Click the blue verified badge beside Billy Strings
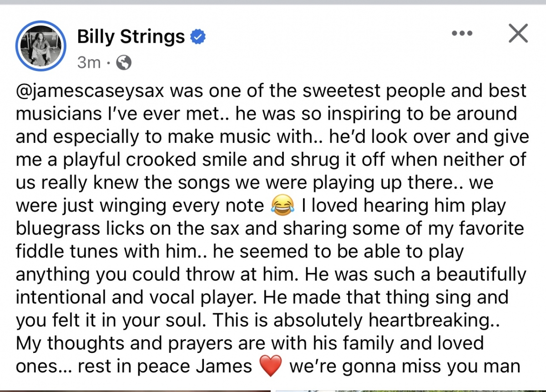The height and width of the screenshot is (392, 546). tap(198, 37)
